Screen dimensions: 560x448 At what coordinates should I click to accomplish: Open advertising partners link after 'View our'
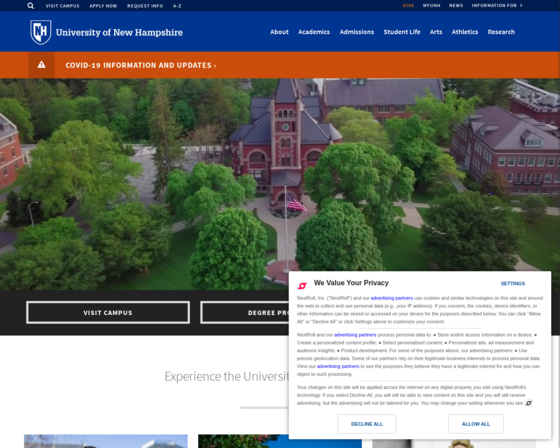pos(338,366)
